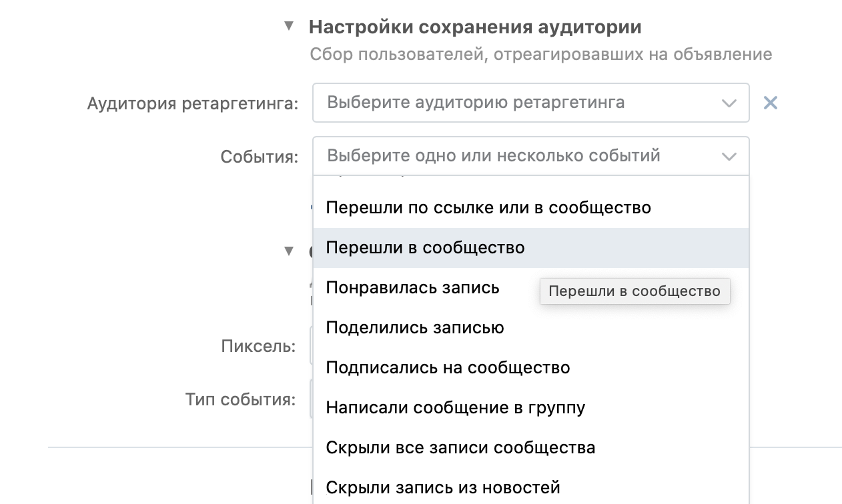
Task: Open the Выберите аудиторию ретаргетинга dropdown
Action: point(530,103)
